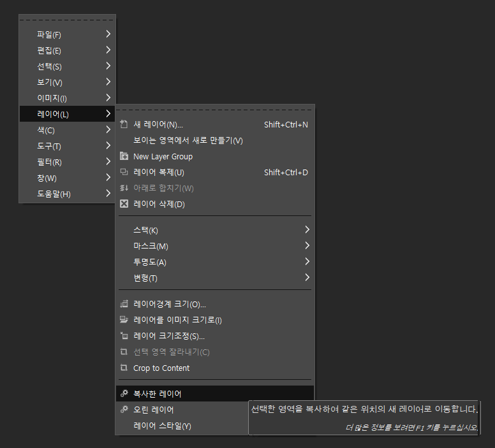The image size is (495, 448).
Task: Choose 레이어 삭제(D) entry
Action: (x=215, y=204)
